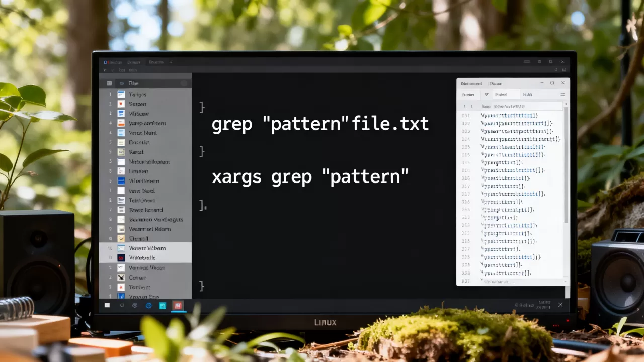
Task: Open the blue circle browser icon in taskbar
Action: [148, 305]
